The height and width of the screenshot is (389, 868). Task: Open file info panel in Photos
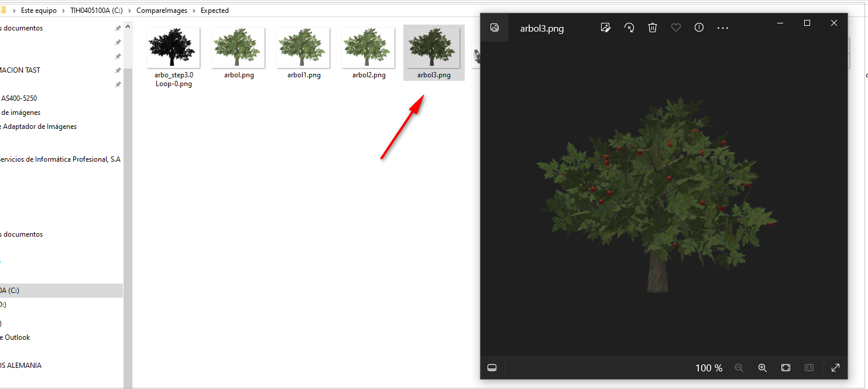(699, 28)
